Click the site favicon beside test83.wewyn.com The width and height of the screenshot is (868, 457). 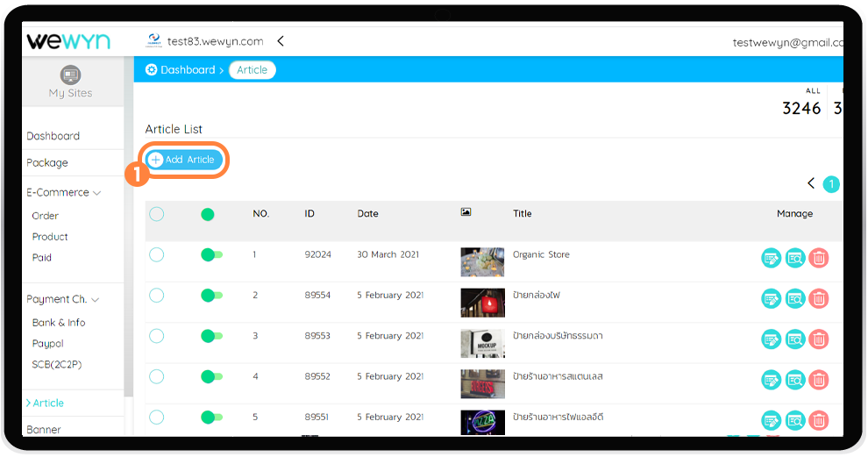(154, 39)
